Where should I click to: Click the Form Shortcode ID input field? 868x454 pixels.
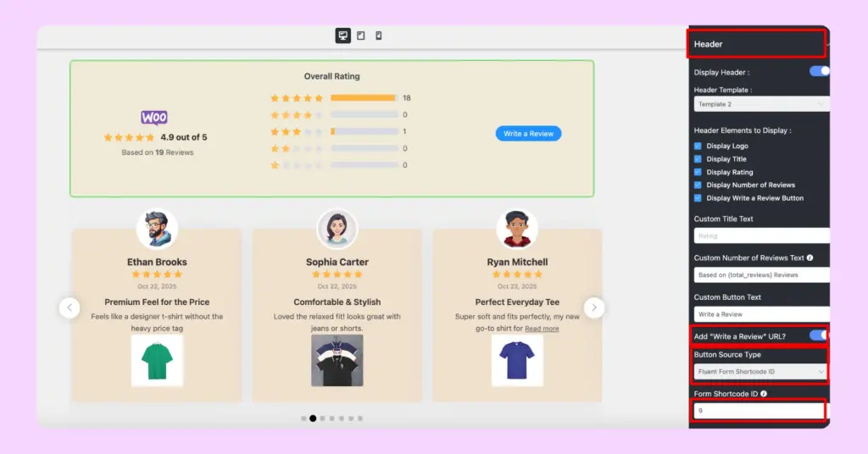(758, 411)
